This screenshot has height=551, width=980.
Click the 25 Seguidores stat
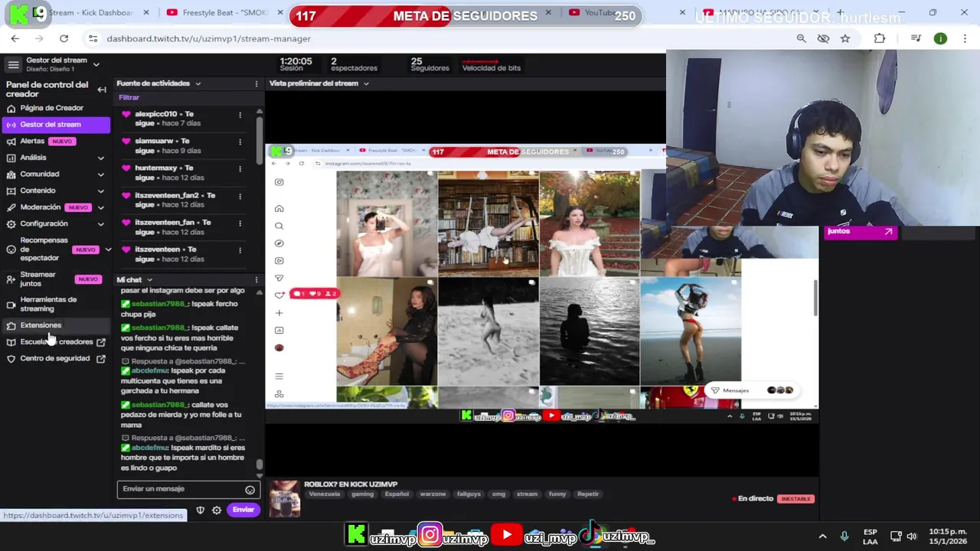[430, 64]
